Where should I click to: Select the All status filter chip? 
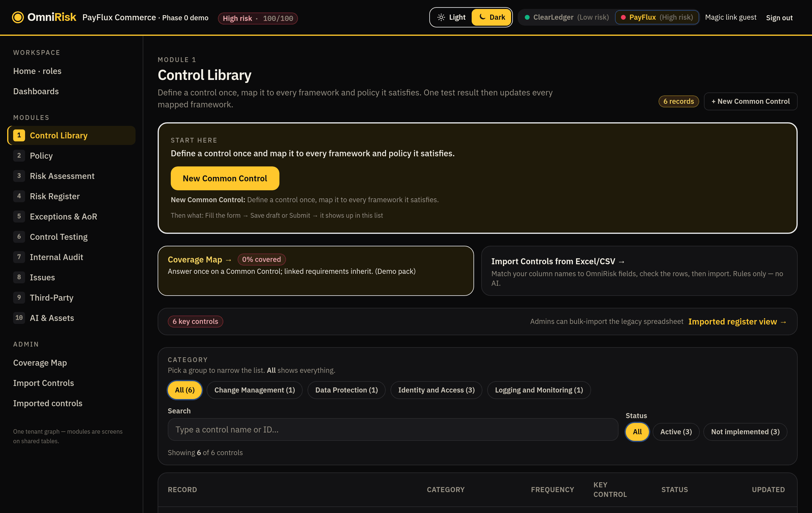tap(637, 432)
